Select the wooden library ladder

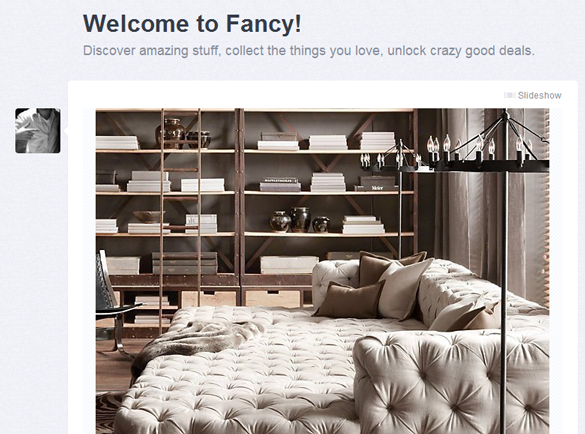pos(180,220)
